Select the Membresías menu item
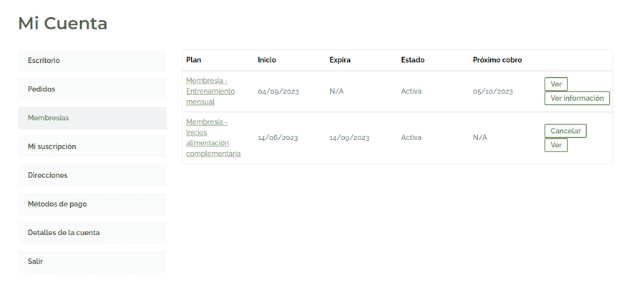 [x=92, y=118]
